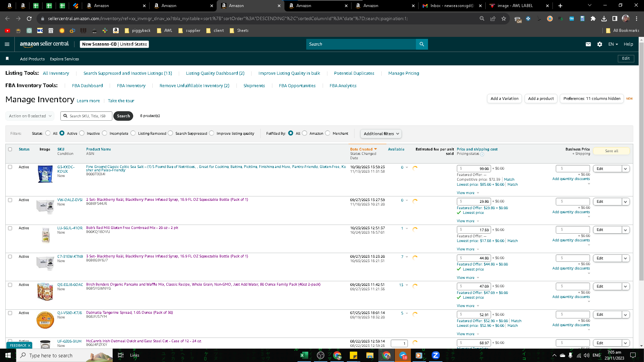
Task: Open the Action on 0 selected dropdown
Action: (30, 116)
